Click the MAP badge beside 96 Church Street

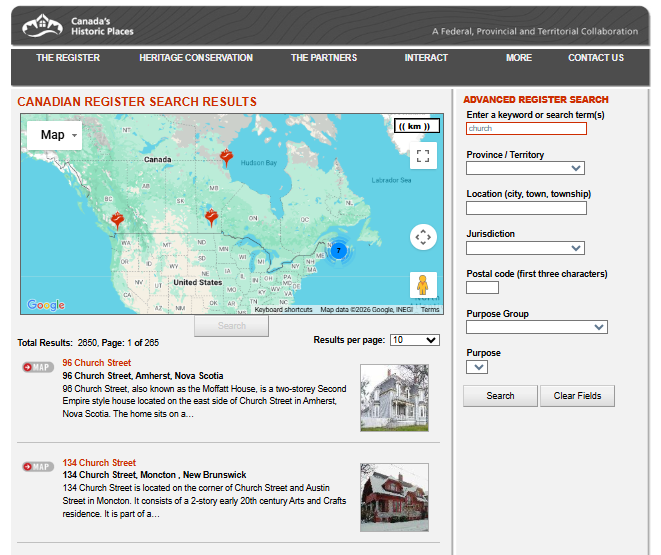tap(38, 367)
